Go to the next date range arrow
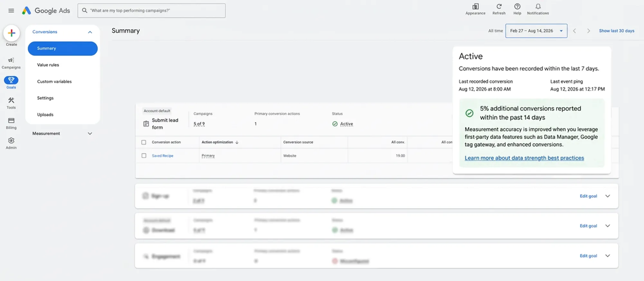This screenshot has height=281, width=644. (588, 31)
